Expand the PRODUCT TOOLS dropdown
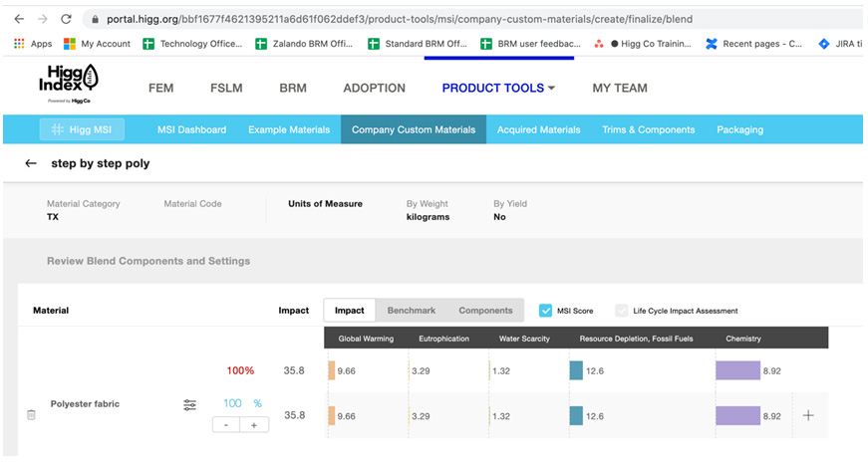Screen dimensions: 868x462 [498, 88]
